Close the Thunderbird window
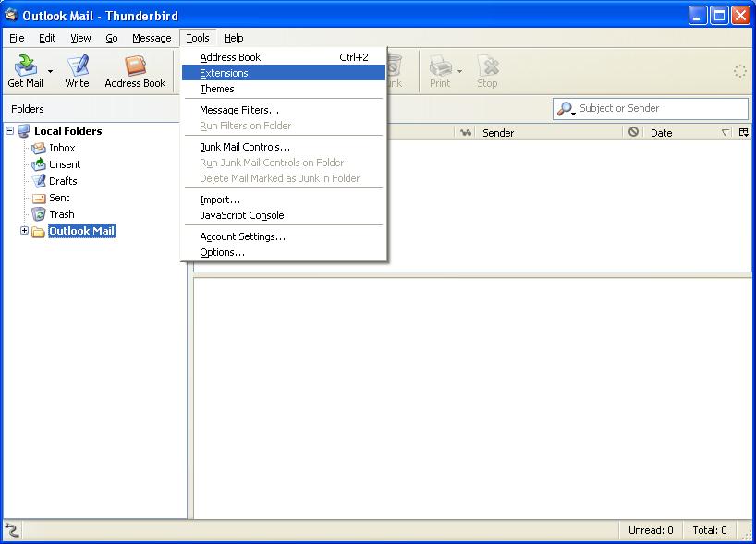Image resolution: width=756 pixels, height=544 pixels. coord(740,16)
